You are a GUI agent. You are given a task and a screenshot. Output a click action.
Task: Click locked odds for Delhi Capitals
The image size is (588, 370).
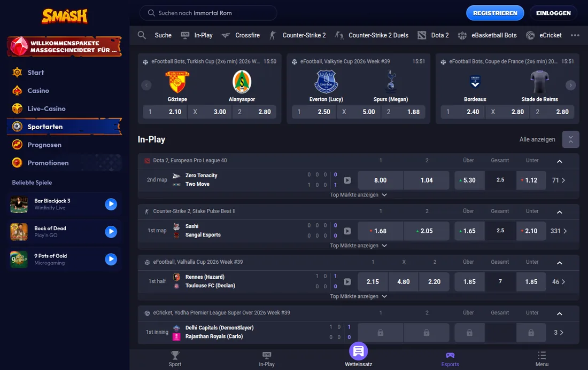pos(380,333)
